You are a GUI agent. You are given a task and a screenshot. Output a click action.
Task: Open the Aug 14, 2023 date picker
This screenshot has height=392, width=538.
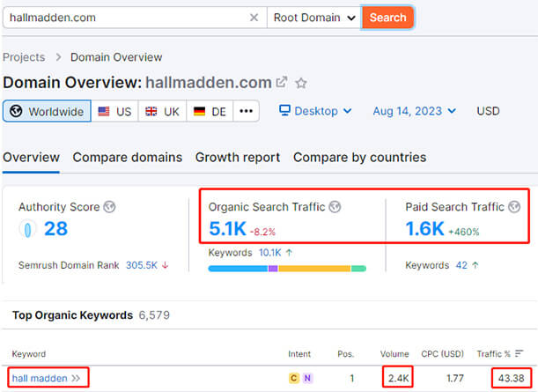point(415,112)
